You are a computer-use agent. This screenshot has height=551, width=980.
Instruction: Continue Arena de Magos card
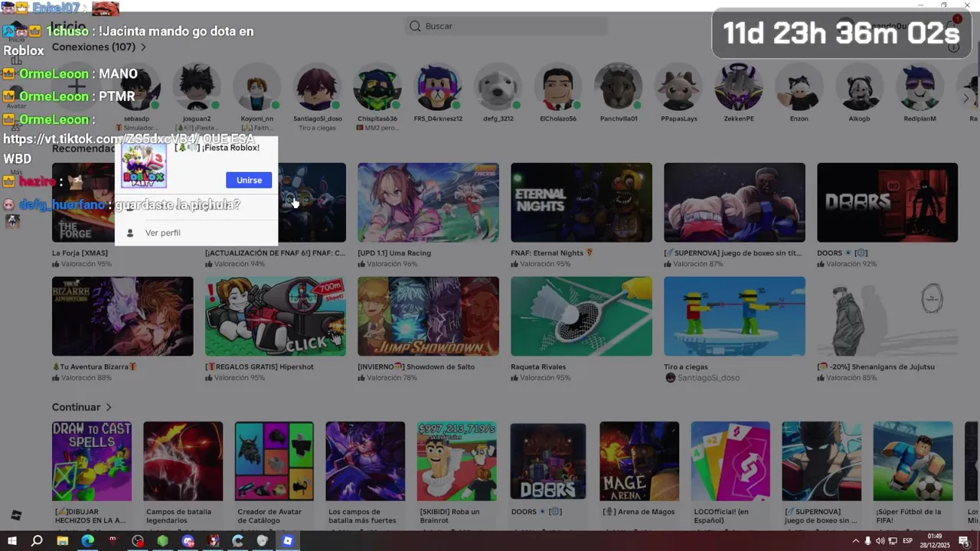tap(639, 461)
